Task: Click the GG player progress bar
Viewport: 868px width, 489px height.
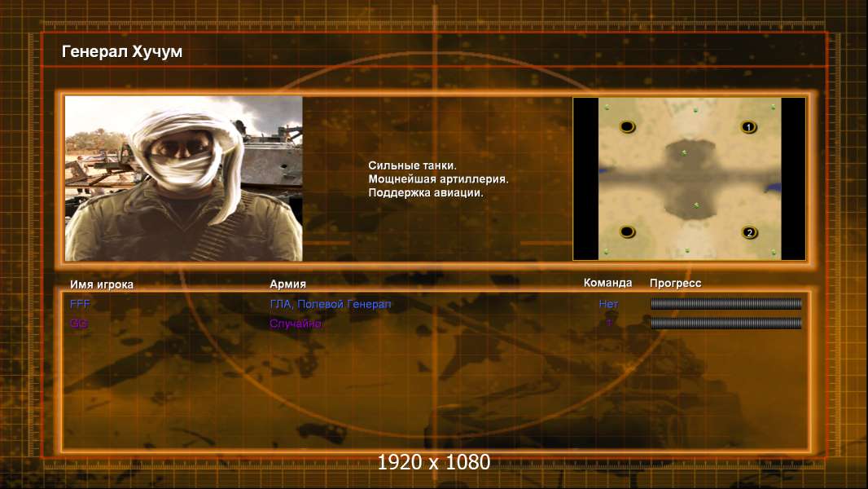Action: (726, 323)
